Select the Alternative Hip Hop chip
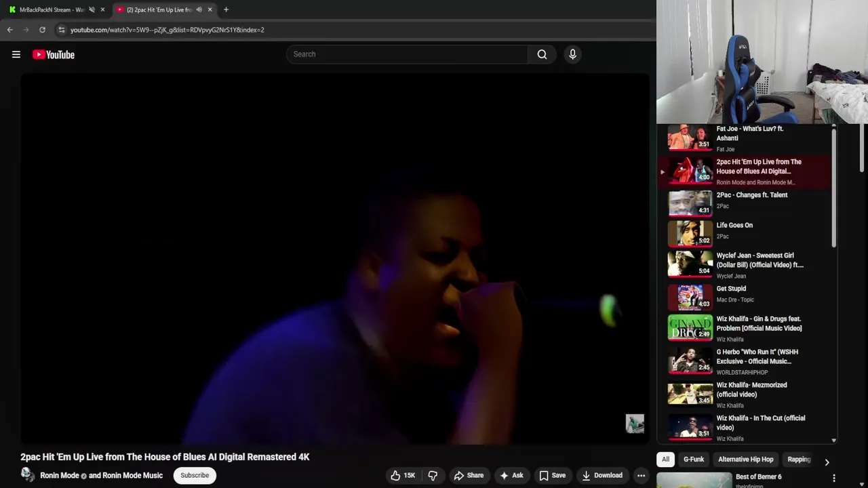The width and height of the screenshot is (868, 488). point(745,460)
